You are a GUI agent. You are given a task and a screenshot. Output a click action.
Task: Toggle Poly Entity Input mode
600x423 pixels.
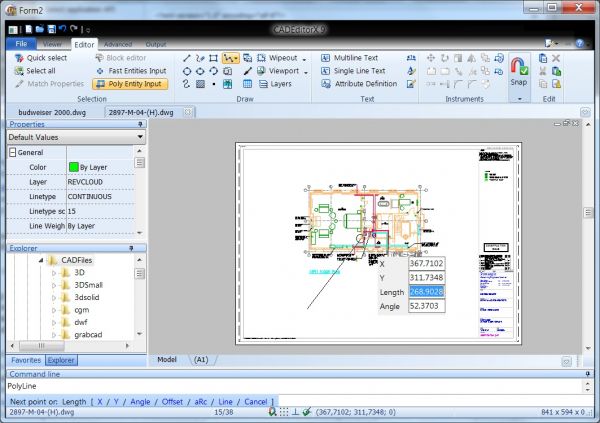130,84
